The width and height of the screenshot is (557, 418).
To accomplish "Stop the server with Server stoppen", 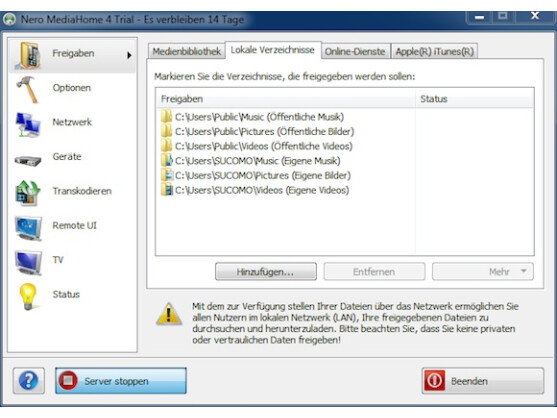I will point(121,381).
